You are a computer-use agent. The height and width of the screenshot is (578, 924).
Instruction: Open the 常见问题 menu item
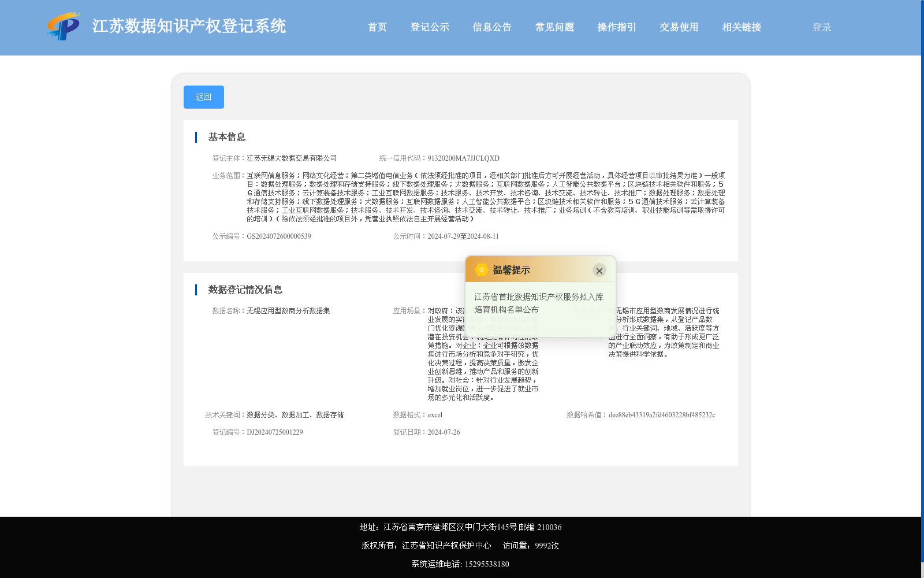tap(554, 27)
